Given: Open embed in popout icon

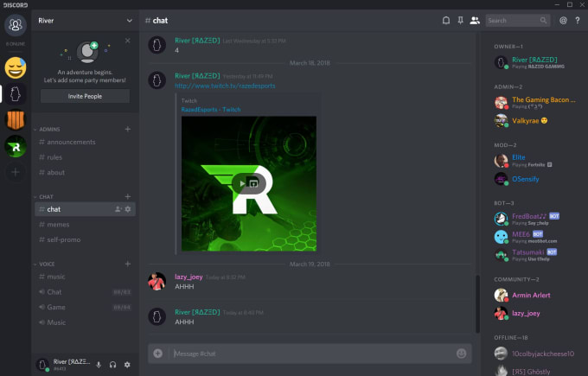Looking at the screenshot, I should (254, 184).
